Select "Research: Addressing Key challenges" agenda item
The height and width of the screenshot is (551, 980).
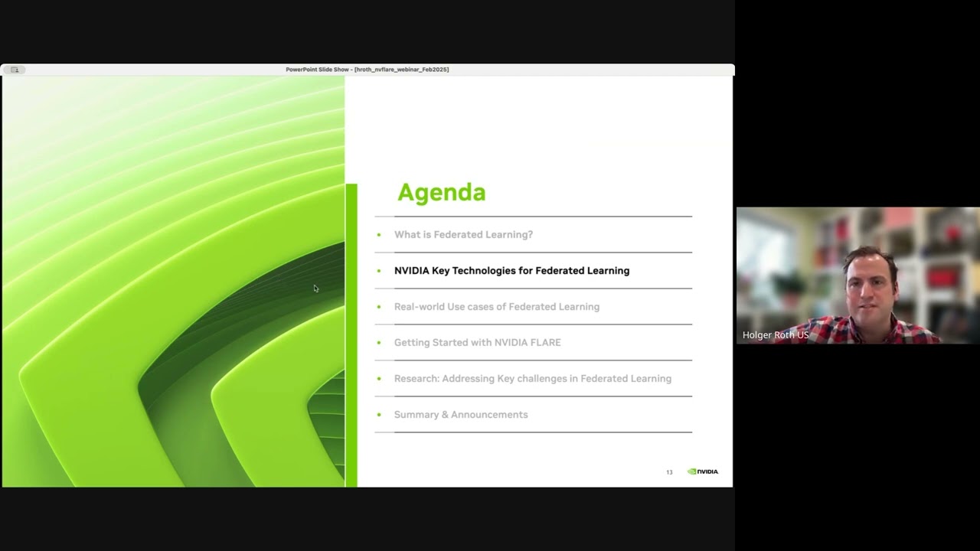533,378
